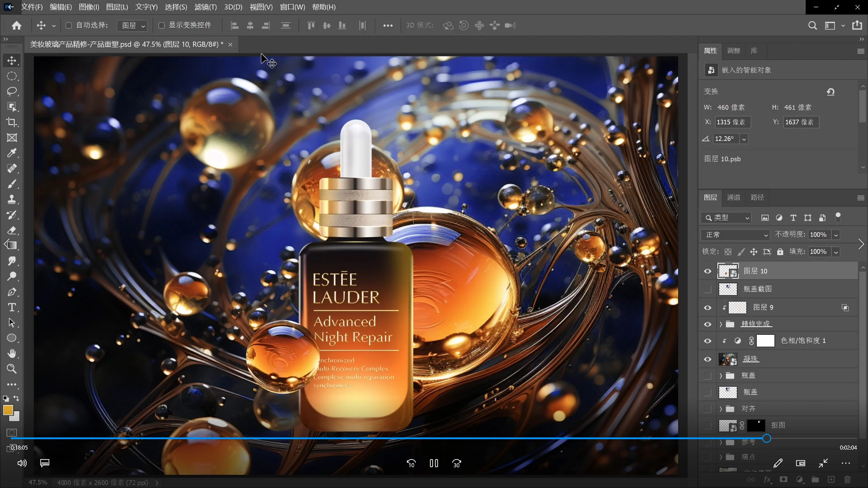
Task: Select the Zoom tool
Action: point(12,369)
